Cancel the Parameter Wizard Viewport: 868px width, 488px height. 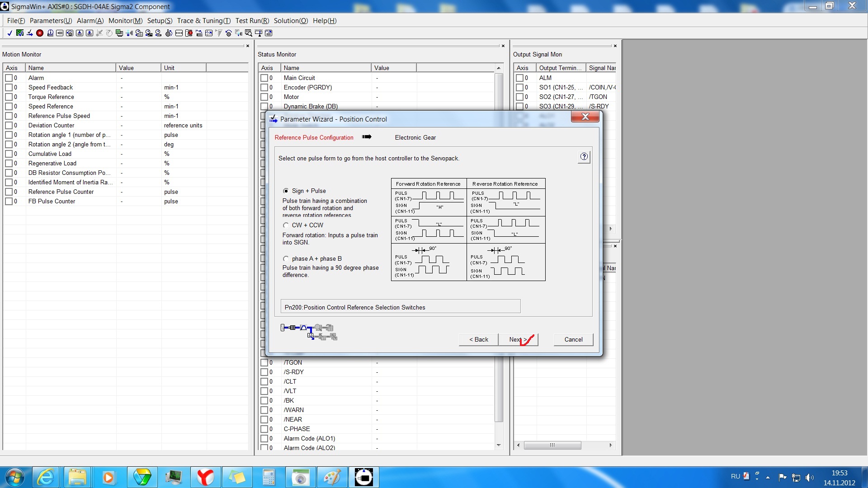tap(573, 339)
